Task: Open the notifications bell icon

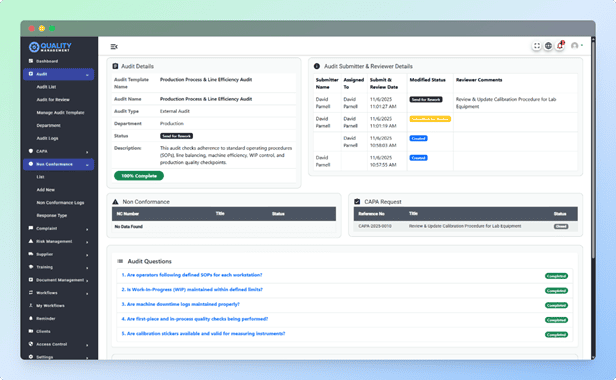Action: click(x=560, y=46)
